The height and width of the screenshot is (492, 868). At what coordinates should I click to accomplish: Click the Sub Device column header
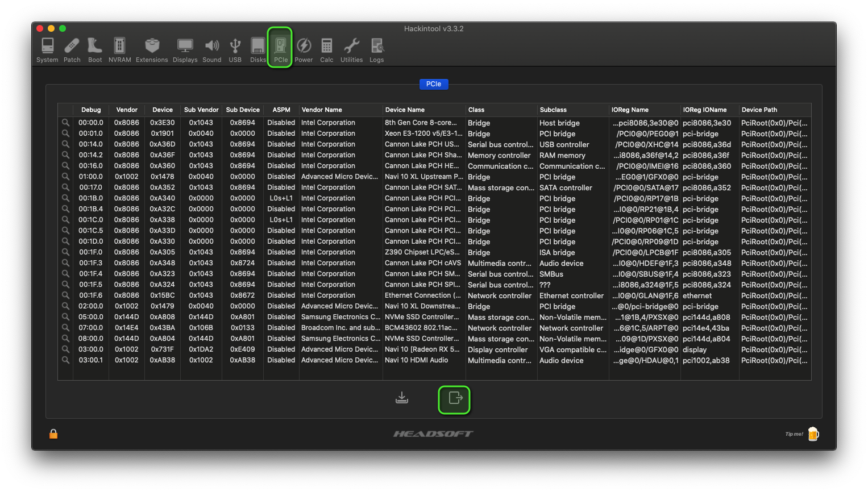243,110
